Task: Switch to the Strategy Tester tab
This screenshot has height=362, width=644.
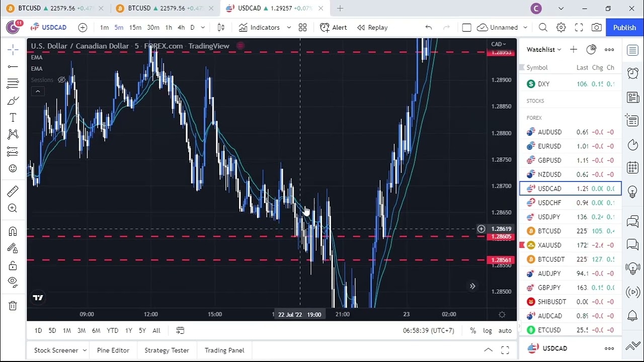Action: click(167, 350)
